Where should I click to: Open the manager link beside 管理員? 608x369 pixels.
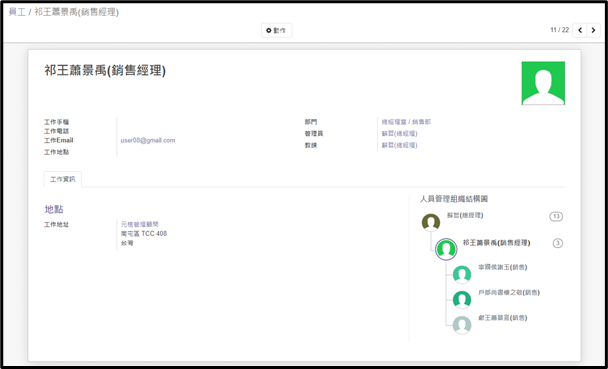coord(399,134)
